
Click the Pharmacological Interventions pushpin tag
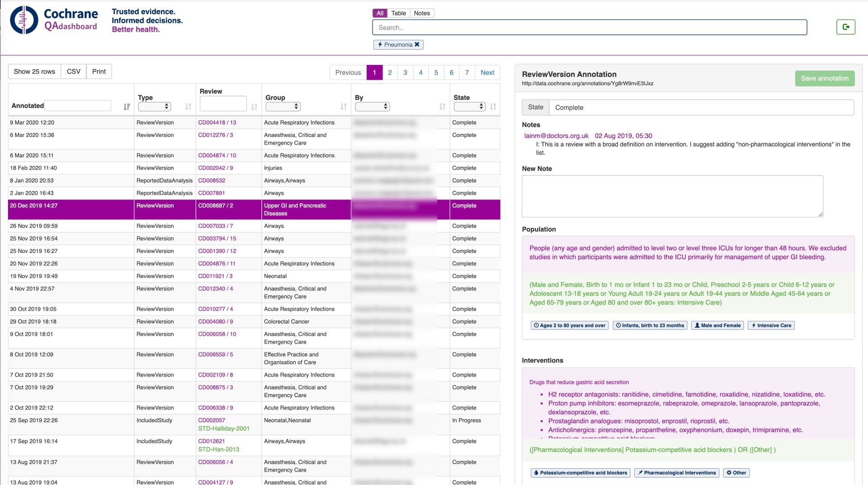click(676, 473)
